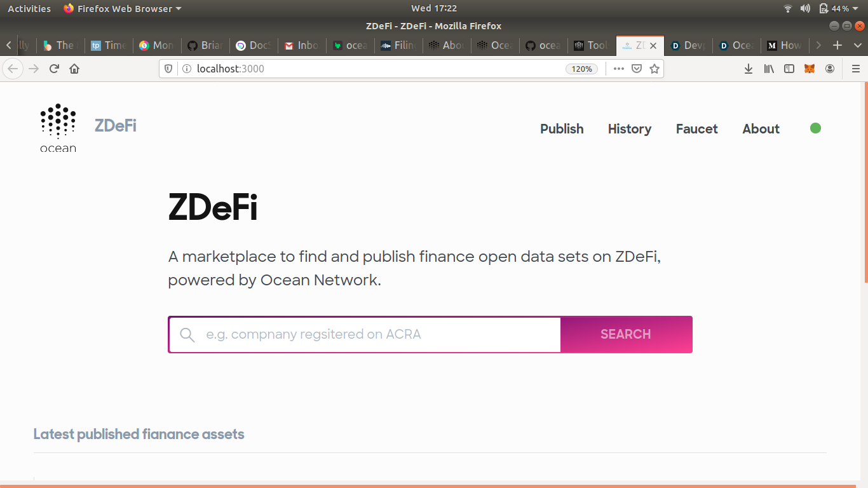The width and height of the screenshot is (868, 488).
Task: Open the ZDeFi home link beside the logo
Action: pyautogui.click(x=116, y=126)
